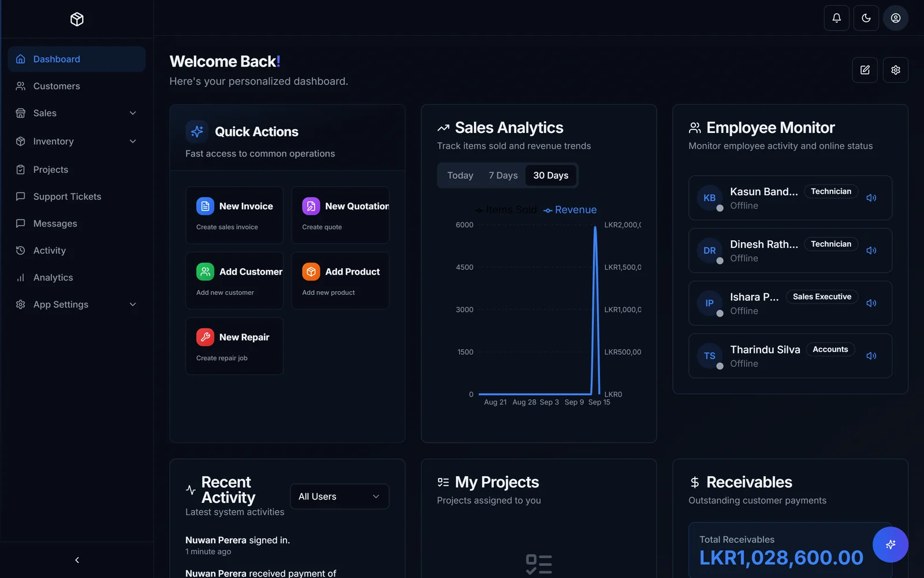Expand the Sales menu chevron
This screenshot has width=924, height=578.
133,113
